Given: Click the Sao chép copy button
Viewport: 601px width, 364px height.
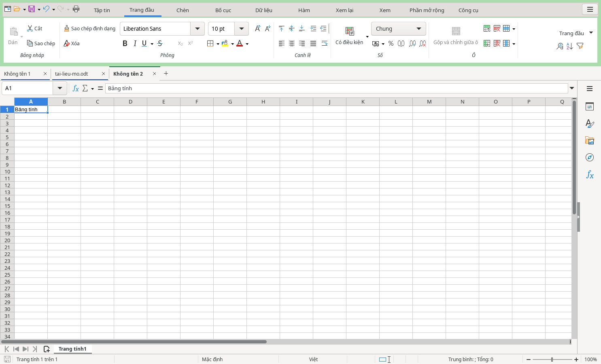Looking at the screenshot, I should click(41, 43).
